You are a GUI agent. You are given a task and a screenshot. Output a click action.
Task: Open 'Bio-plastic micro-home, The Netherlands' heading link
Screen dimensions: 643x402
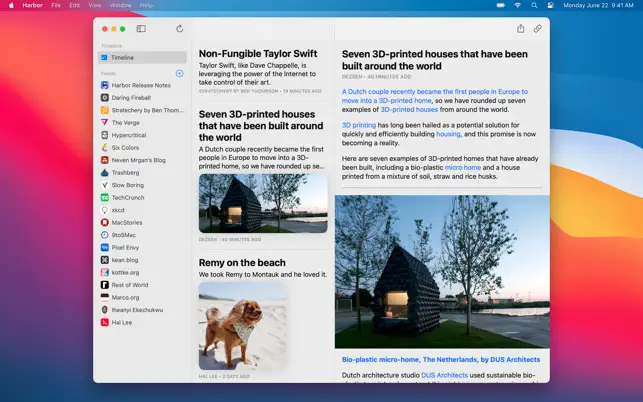coord(441,359)
